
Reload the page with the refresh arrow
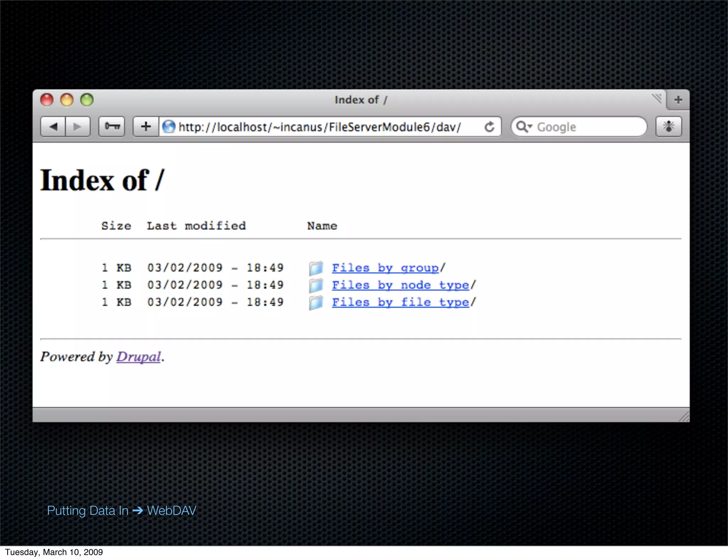tap(489, 126)
